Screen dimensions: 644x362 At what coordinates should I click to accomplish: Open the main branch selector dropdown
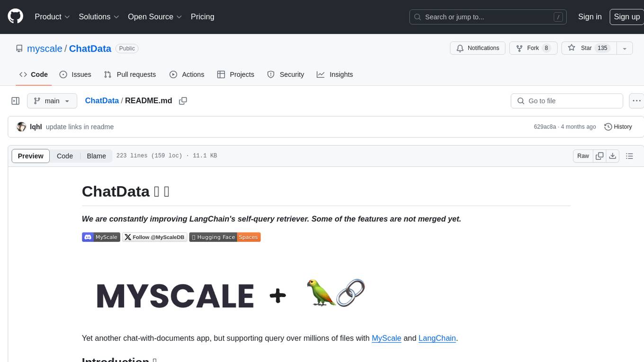[52, 101]
